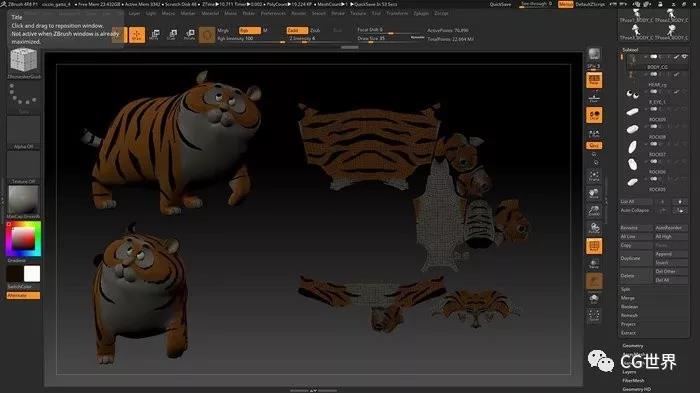Toggle the L.Sym button in right shelf

tap(594, 133)
